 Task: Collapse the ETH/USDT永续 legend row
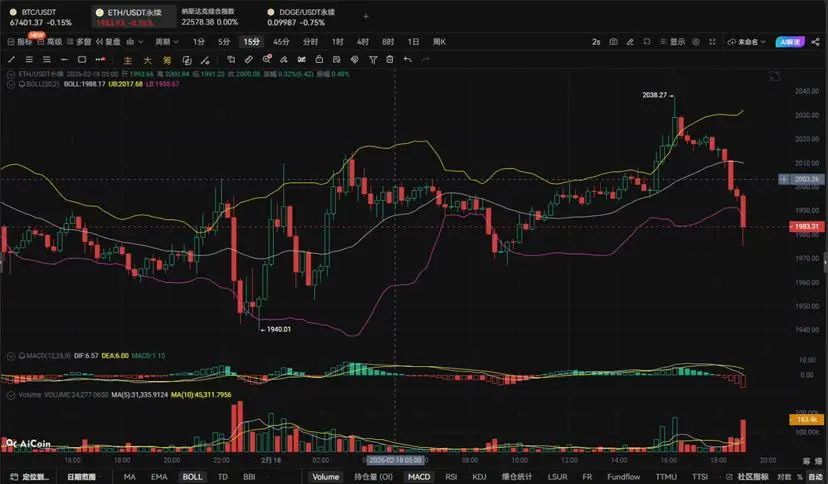click(11, 74)
